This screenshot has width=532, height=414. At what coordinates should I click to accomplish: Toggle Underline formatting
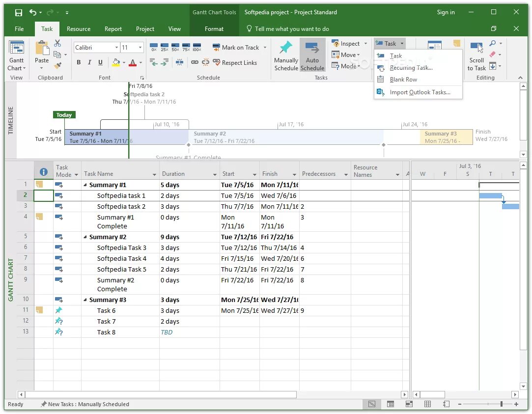pos(100,62)
